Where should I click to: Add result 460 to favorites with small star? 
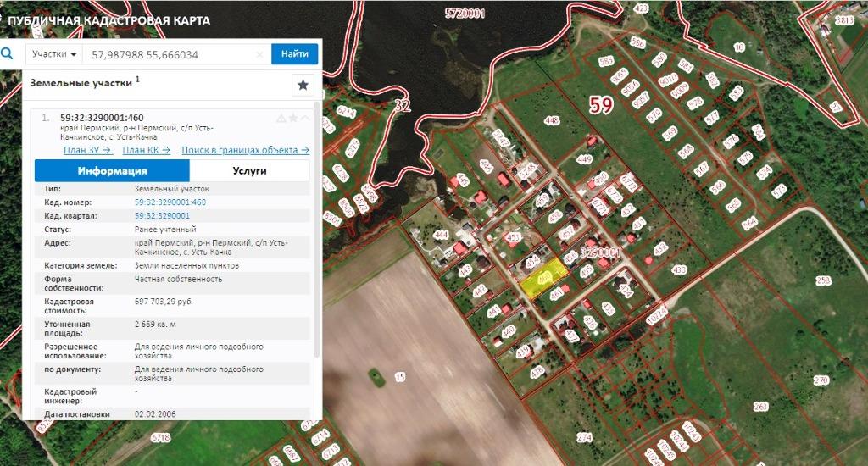292,118
